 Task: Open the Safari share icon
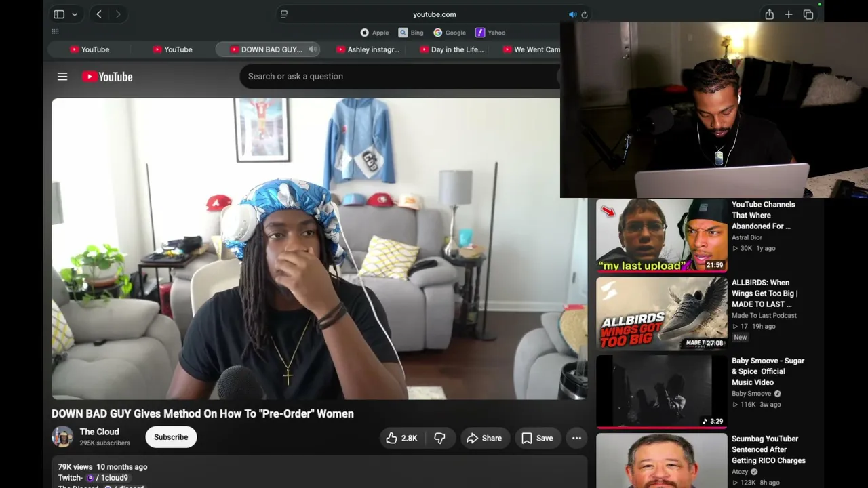[x=770, y=14]
